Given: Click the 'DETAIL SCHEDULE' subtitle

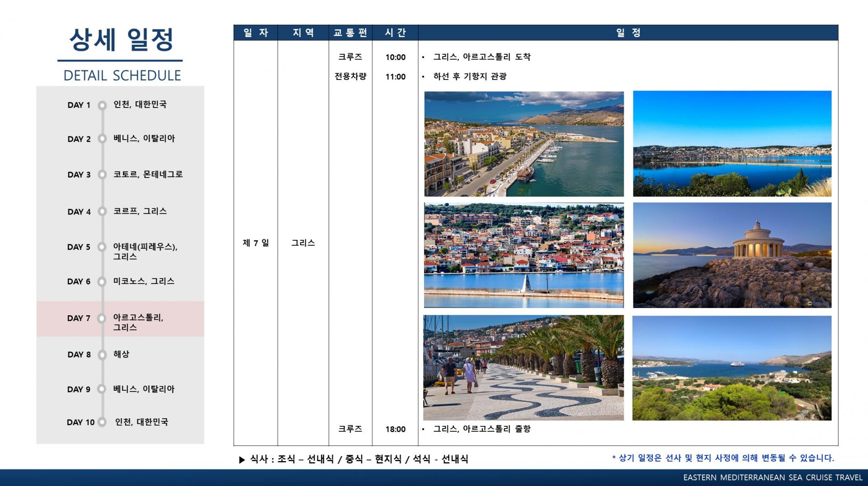Looking at the screenshot, I should 122,75.
